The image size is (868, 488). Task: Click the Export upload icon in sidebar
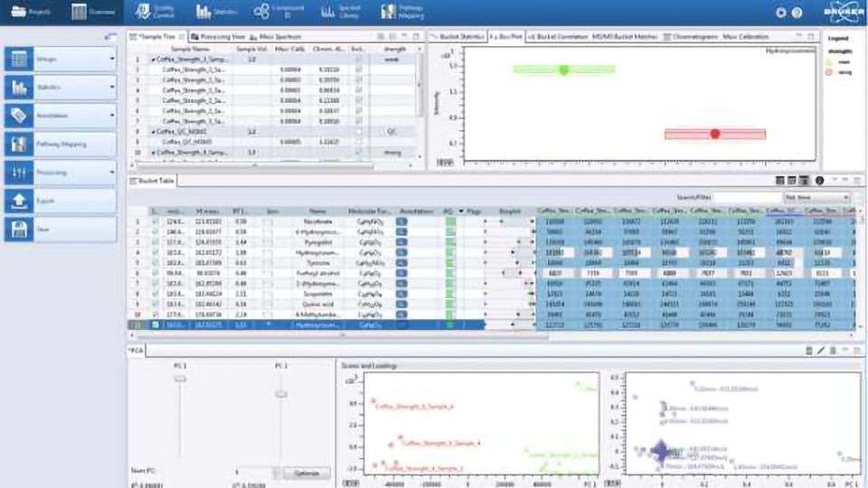coord(19,201)
